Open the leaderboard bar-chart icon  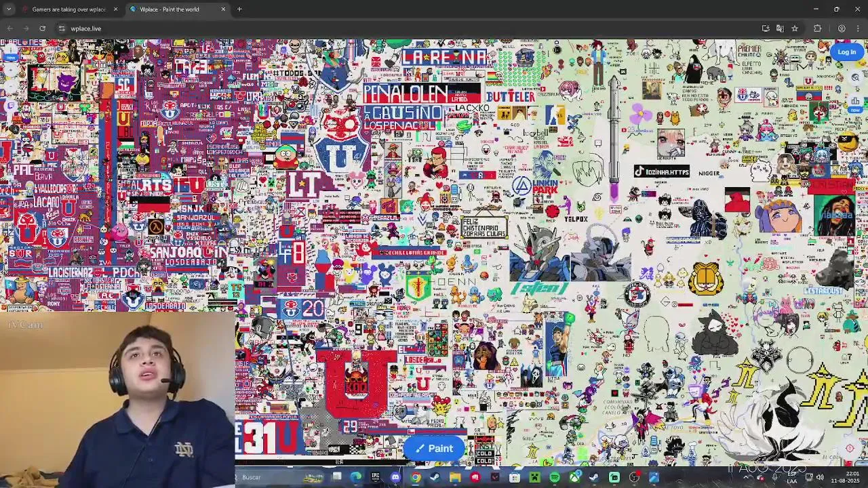[x=855, y=102]
